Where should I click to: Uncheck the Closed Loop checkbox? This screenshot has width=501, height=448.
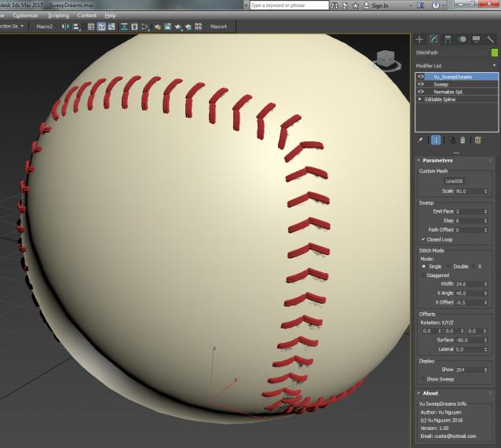(x=423, y=239)
